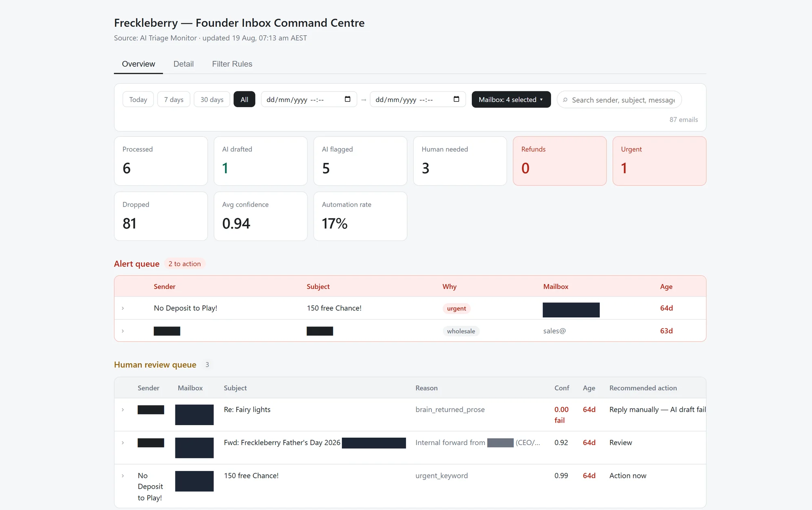The height and width of the screenshot is (510, 812).
Task: Open the Urgent stat card
Action: point(659,161)
